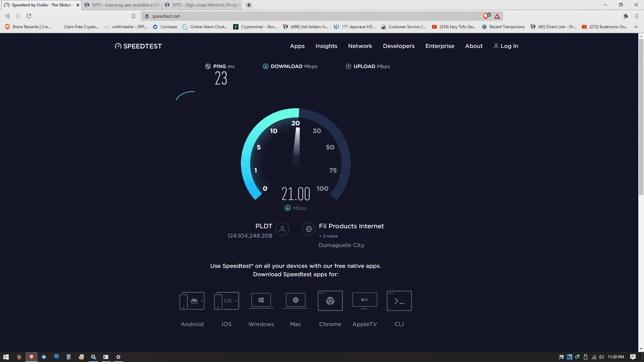Open the About menu
This screenshot has width=644, height=362.
pyautogui.click(x=474, y=46)
